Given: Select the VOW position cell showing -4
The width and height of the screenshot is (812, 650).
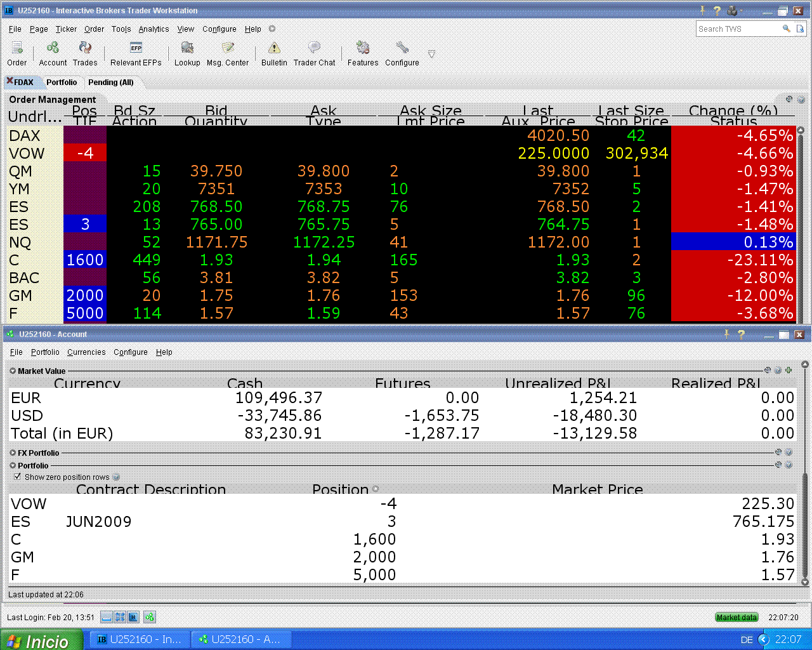Looking at the screenshot, I should coord(85,153).
